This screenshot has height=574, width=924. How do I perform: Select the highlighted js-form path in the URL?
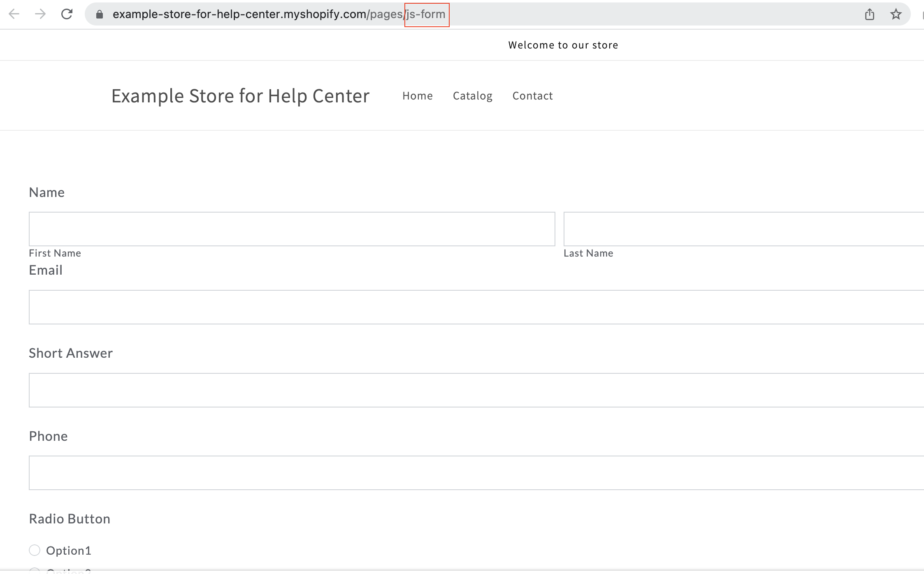pos(426,14)
